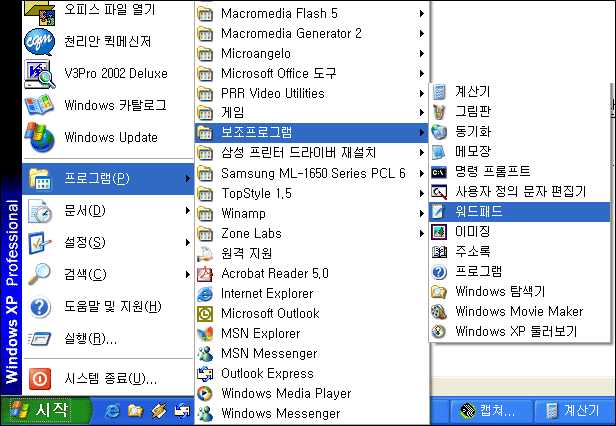
Task: Switch to 캡쳐 taskbar button
Action: pyautogui.click(x=490, y=411)
